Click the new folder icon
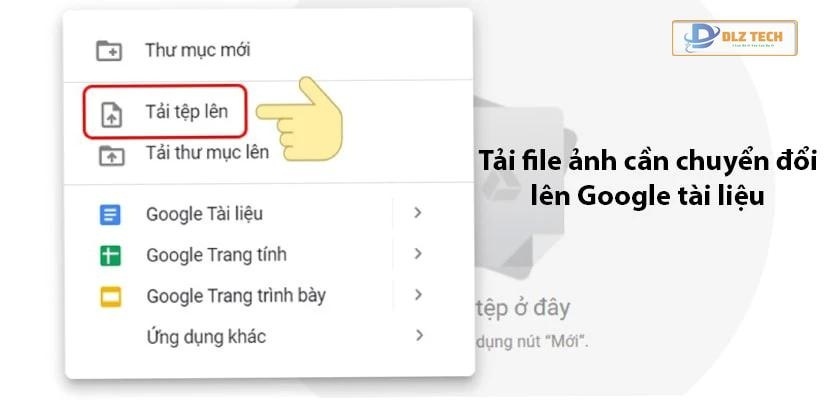The height and width of the screenshot is (400, 840). point(109,51)
